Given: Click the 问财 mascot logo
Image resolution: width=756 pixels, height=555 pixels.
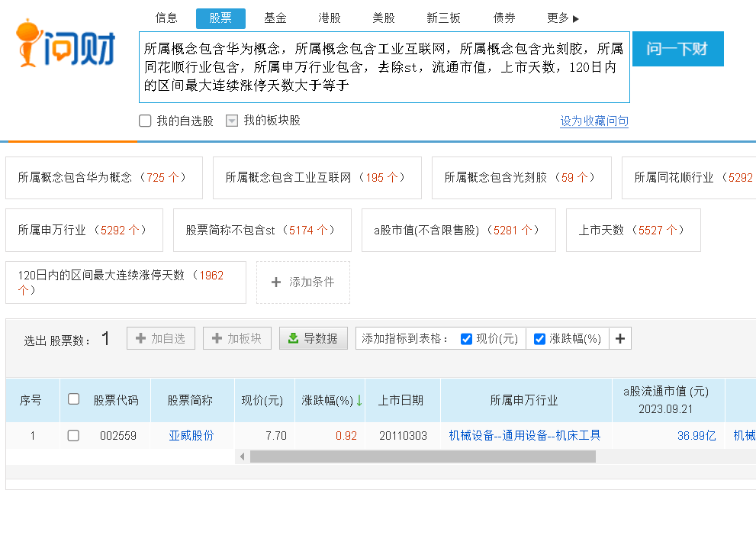Looking at the screenshot, I should (x=66, y=44).
